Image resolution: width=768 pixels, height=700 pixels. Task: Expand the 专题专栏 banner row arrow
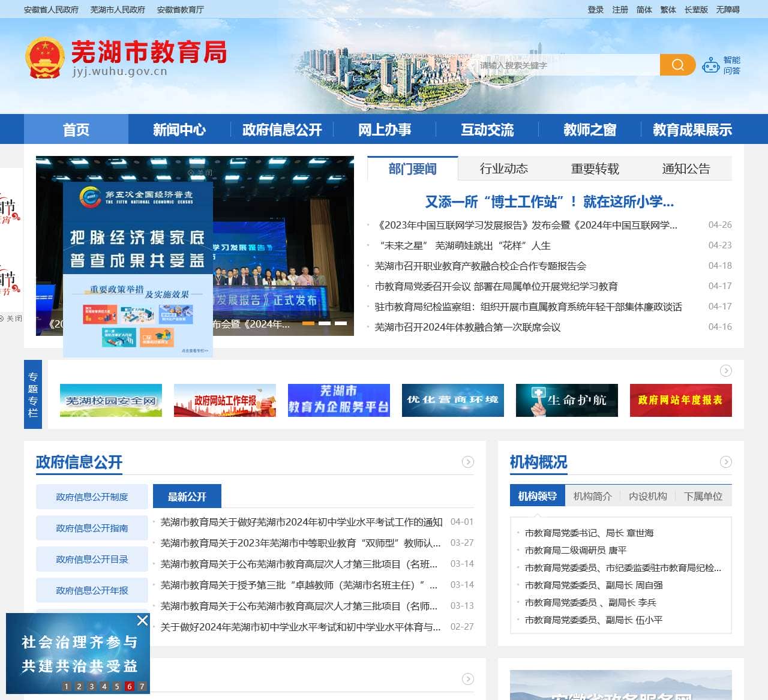[725, 371]
